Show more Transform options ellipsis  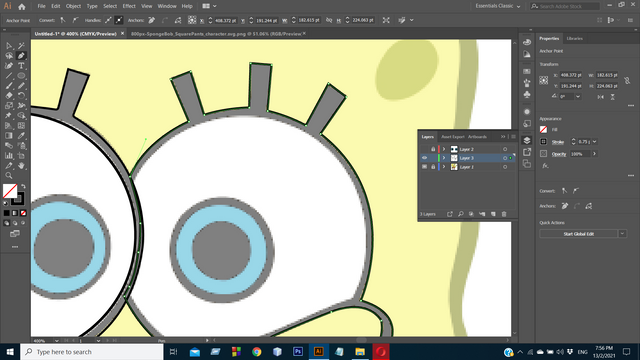(x=631, y=106)
